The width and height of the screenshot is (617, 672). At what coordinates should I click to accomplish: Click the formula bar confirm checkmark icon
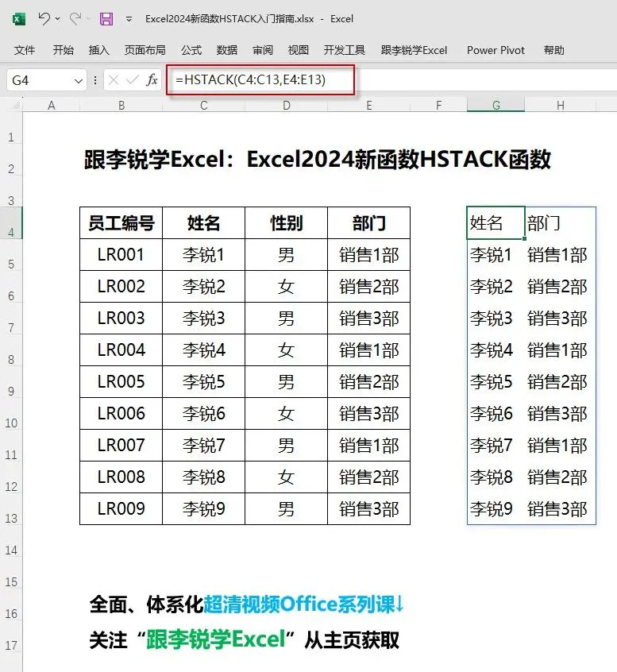pyautogui.click(x=133, y=80)
